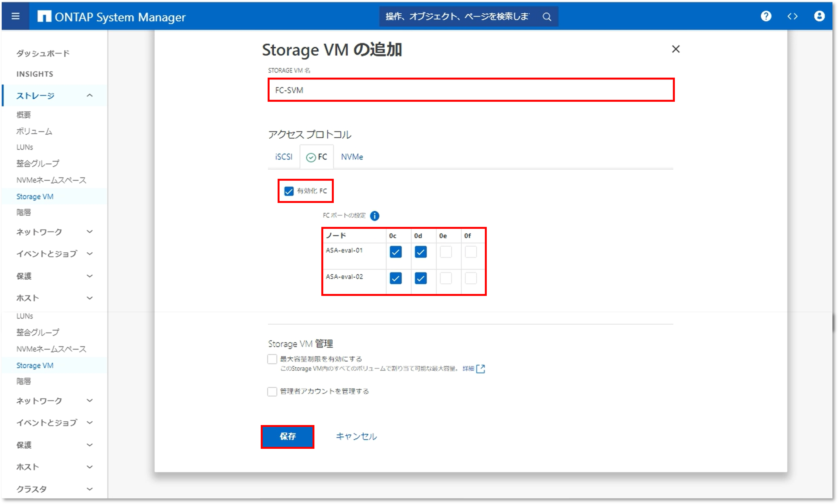Switch to the iSCSI protocol tab
The image size is (838, 504).
point(283,157)
